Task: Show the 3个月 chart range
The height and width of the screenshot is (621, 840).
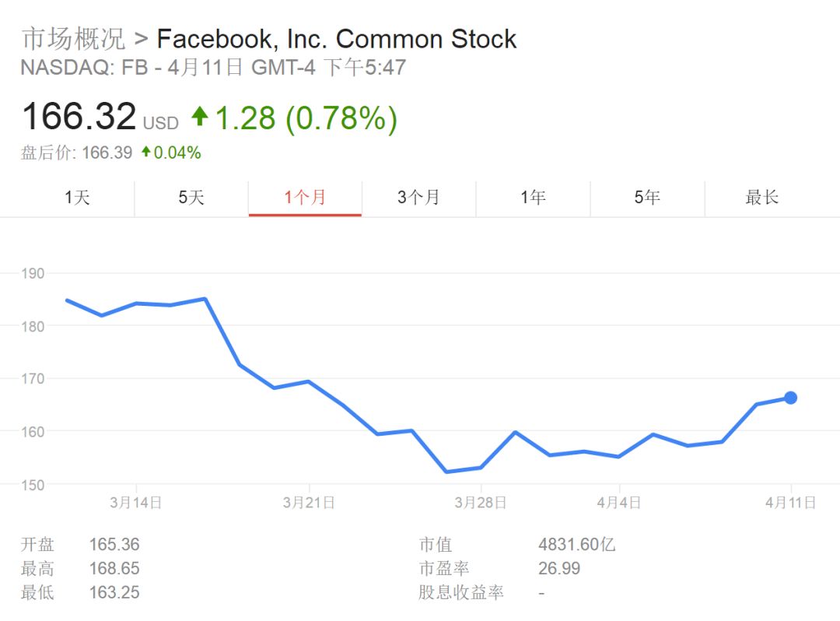Action: 418,198
